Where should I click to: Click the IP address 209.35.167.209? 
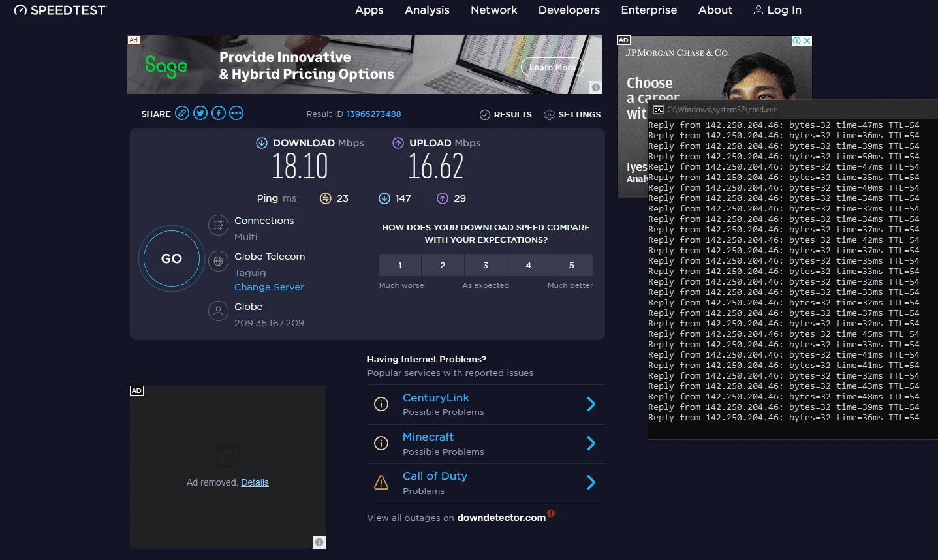tap(269, 323)
